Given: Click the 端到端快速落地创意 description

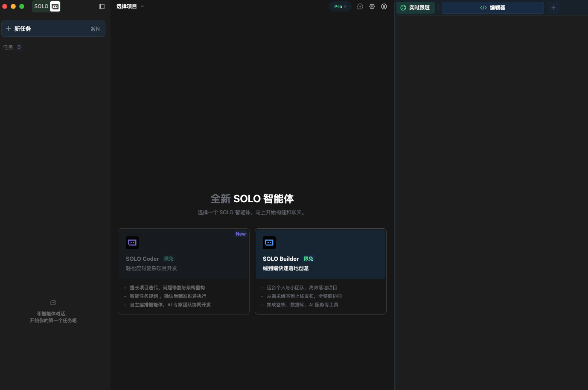Looking at the screenshot, I should 286,268.
